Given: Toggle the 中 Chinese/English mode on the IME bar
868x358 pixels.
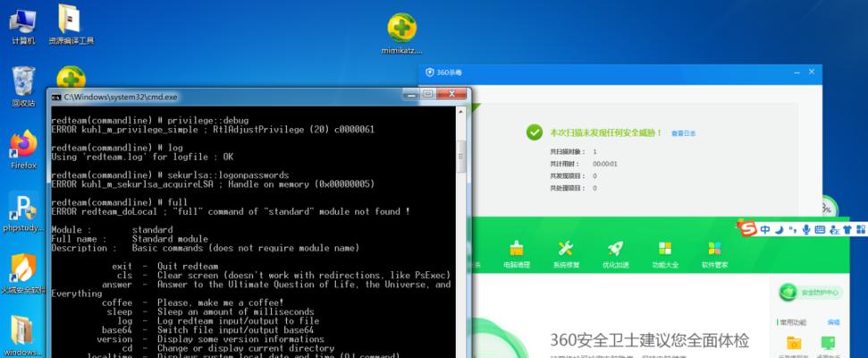Looking at the screenshot, I should tap(764, 229).
